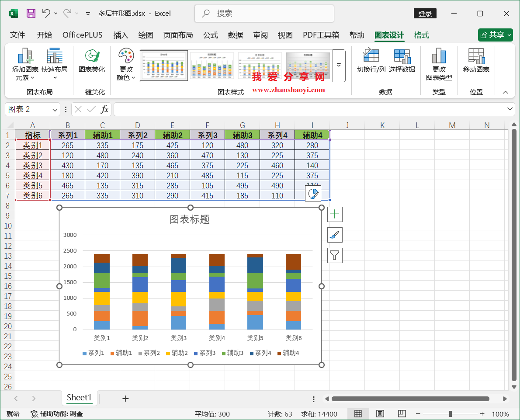Select cell A1 containing 指标
The height and width of the screenshot is (420, 520).
pyautogui.click(x=32, y=135)
